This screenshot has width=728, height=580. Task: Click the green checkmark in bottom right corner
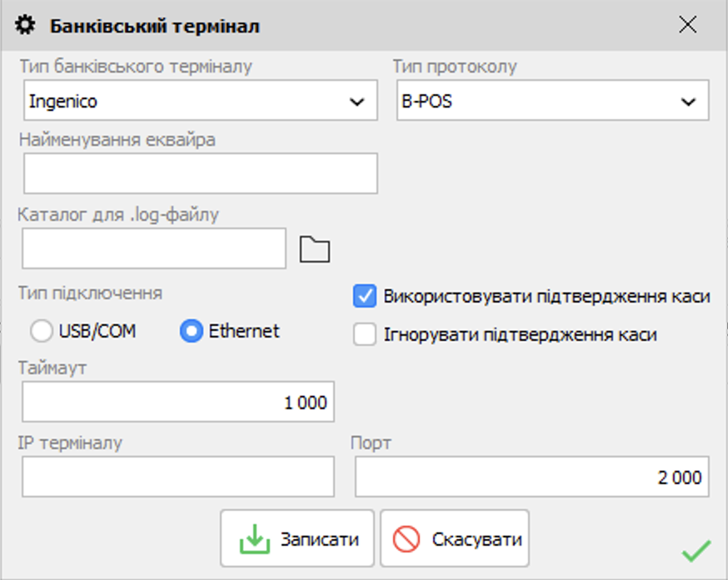696,550
